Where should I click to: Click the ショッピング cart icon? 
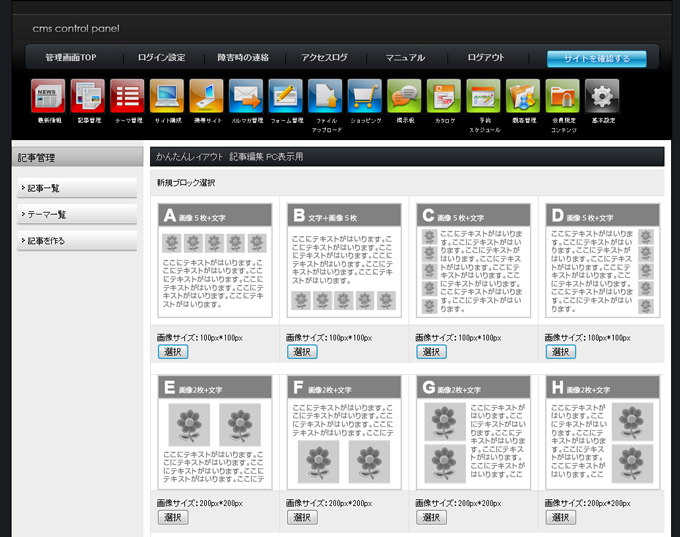point(365,96)
